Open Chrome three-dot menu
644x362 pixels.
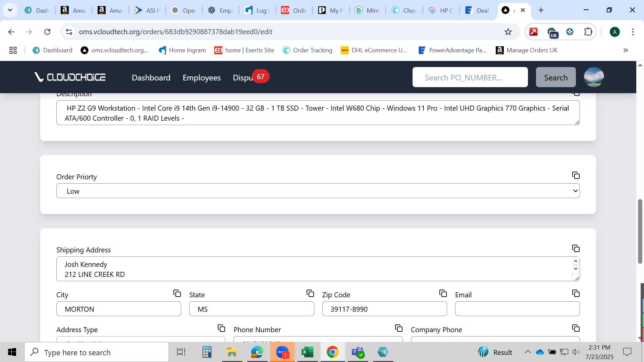tap(633, 32)
